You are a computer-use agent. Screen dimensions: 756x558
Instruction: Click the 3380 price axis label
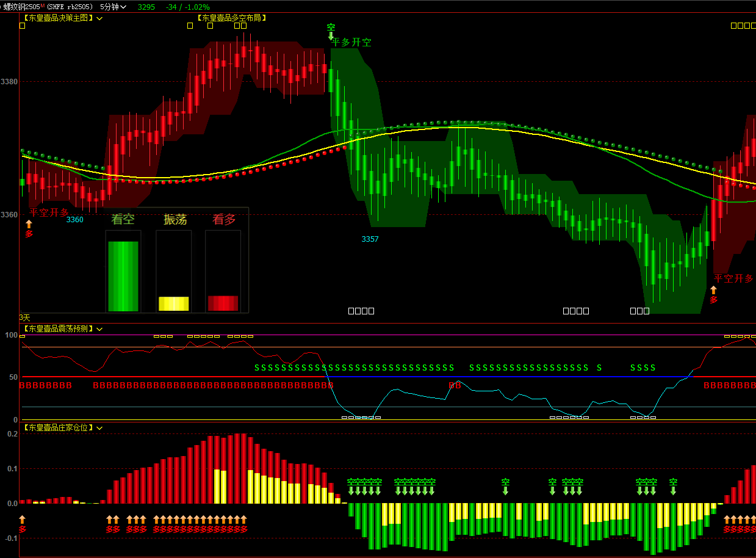point(9,82)
